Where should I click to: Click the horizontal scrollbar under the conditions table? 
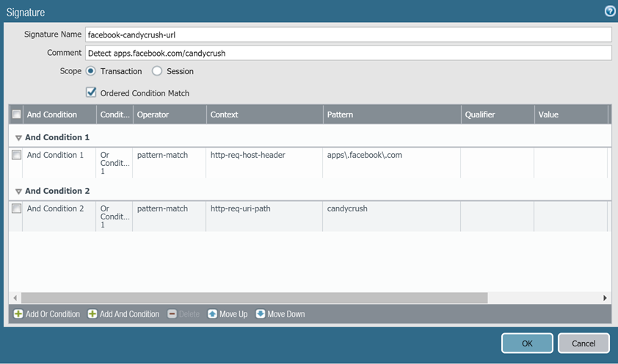[x=254, y=298]
